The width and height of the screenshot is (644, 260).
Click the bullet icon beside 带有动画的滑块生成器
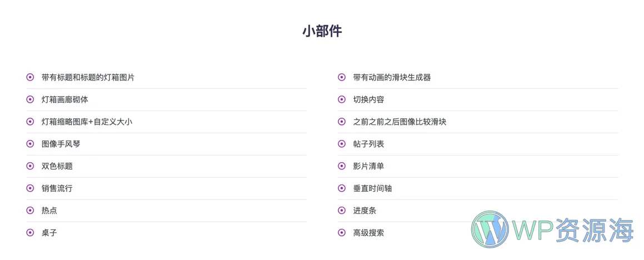342,77
